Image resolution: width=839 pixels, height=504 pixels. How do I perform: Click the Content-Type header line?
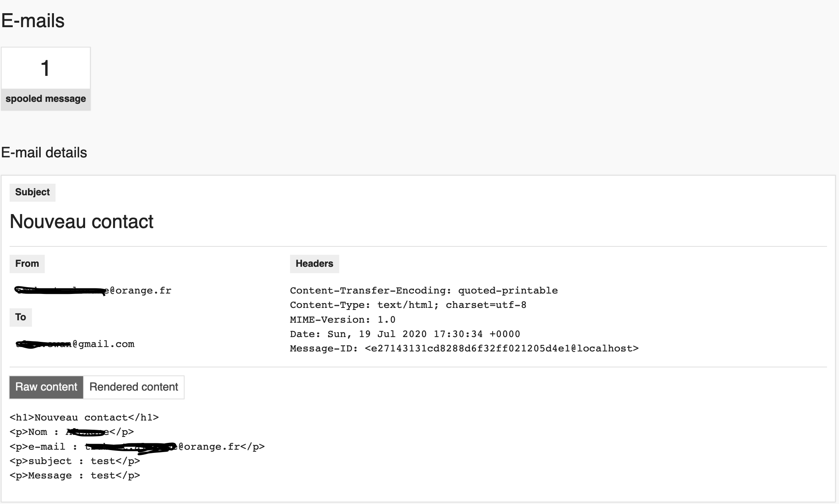(408, 305)
